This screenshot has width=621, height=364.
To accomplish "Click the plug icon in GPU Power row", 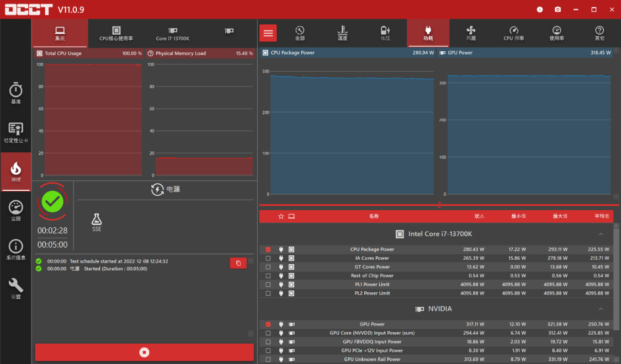I will click(x=281, y=324).
